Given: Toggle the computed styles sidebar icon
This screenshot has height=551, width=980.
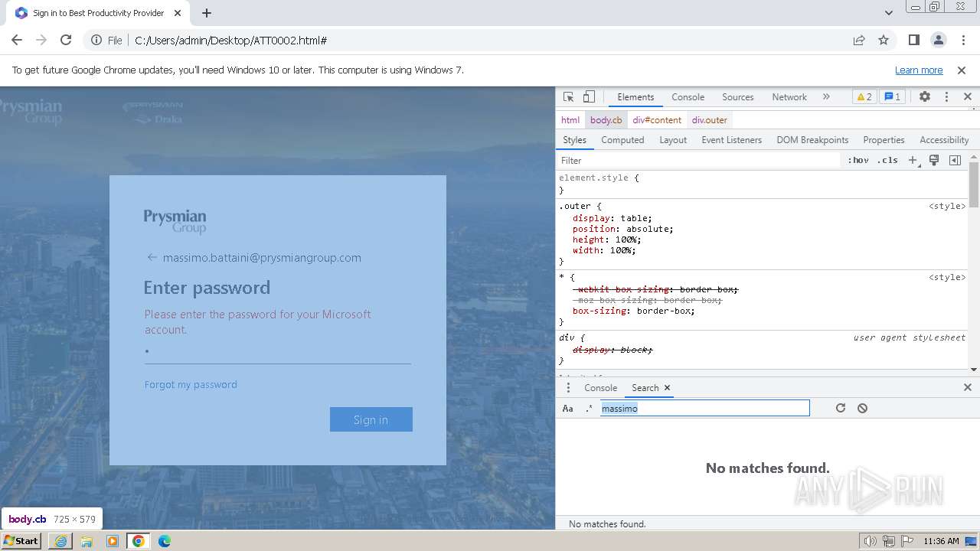Looking at the screenshot, I should coord(955,161).
